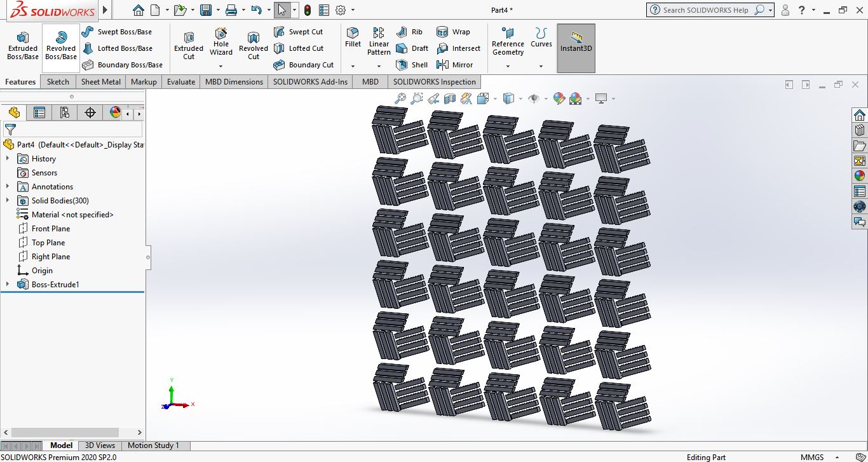Open the Home welcome dialog
Image resolution: width=868 pixels, height=462 pixels.
(x=138, y=10)
